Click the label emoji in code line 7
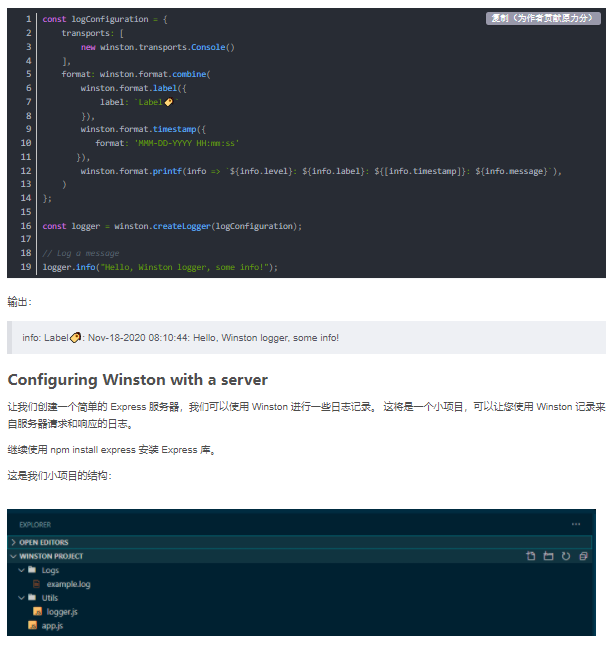This screenshot has height=651, width=606. pos(169,102)
